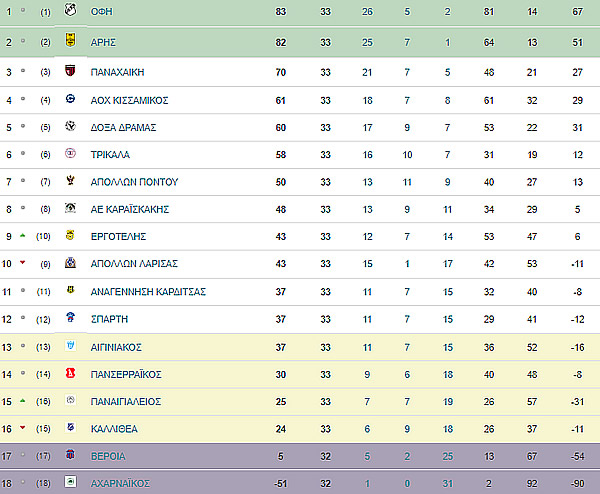The height and width of the screenshot is (494, 600).
Task: Click the ΕΡΓΟΤΕΛΗΣ yellow crest icon
Action: [70, 235]
